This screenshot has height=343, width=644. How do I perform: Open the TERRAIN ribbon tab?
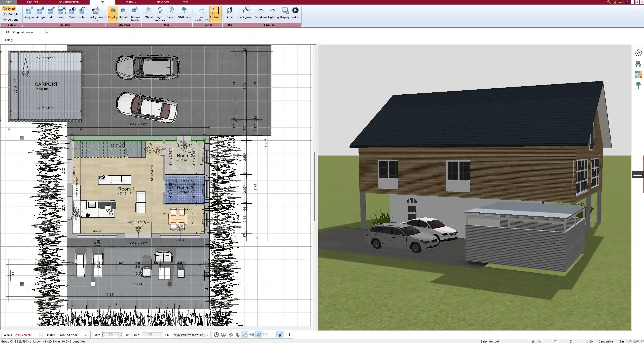[131, 2]
